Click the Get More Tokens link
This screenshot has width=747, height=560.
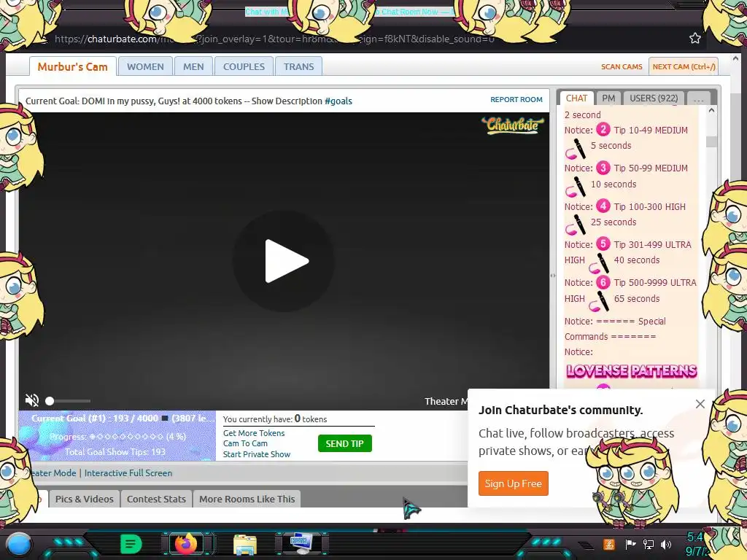[x=253, y=433]
